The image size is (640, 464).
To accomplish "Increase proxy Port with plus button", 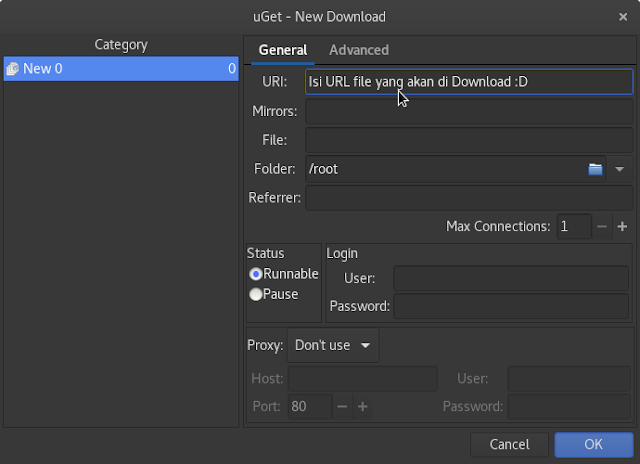I will pos(362,406).
